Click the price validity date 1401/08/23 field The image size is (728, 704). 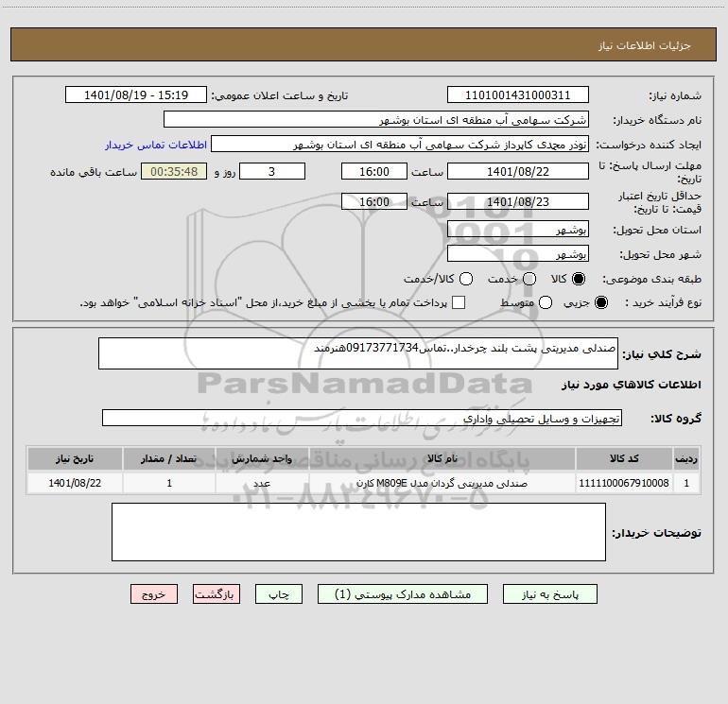coord(518,201)
